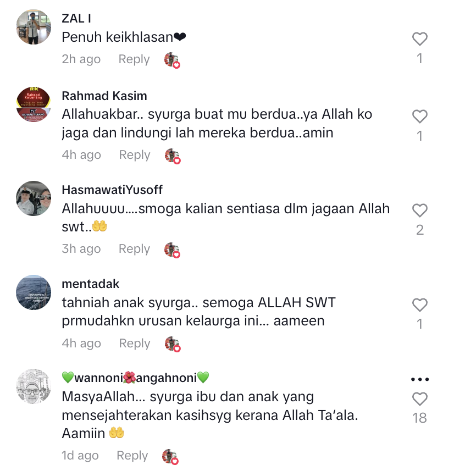Open the username mentadak

[x=91, y=284]
